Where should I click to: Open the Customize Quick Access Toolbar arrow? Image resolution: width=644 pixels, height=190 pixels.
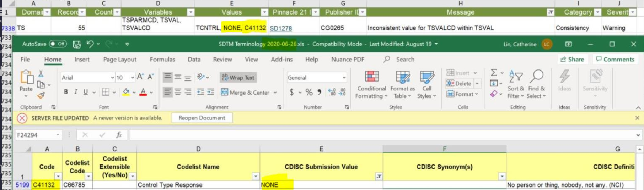pos(127,44)
